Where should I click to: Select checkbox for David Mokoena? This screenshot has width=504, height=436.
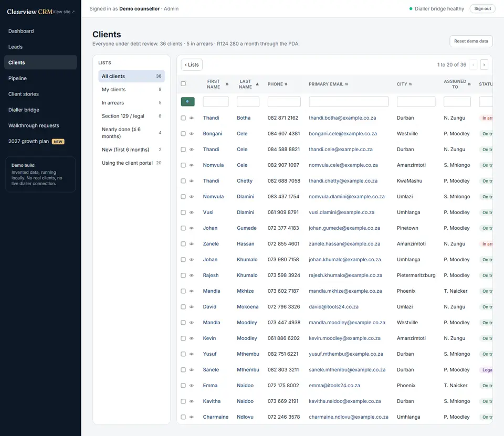click(x=183, y=307)
